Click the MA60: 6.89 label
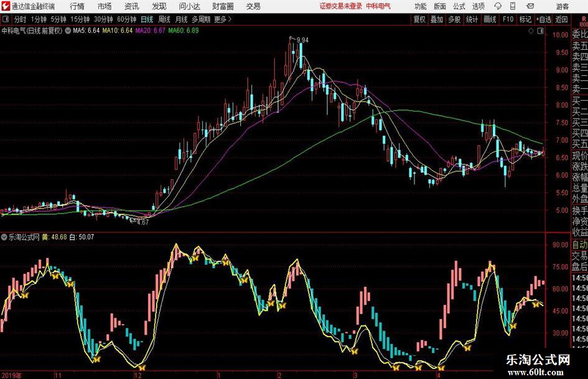This screenshot has width=588, height=379. (184, 30)
